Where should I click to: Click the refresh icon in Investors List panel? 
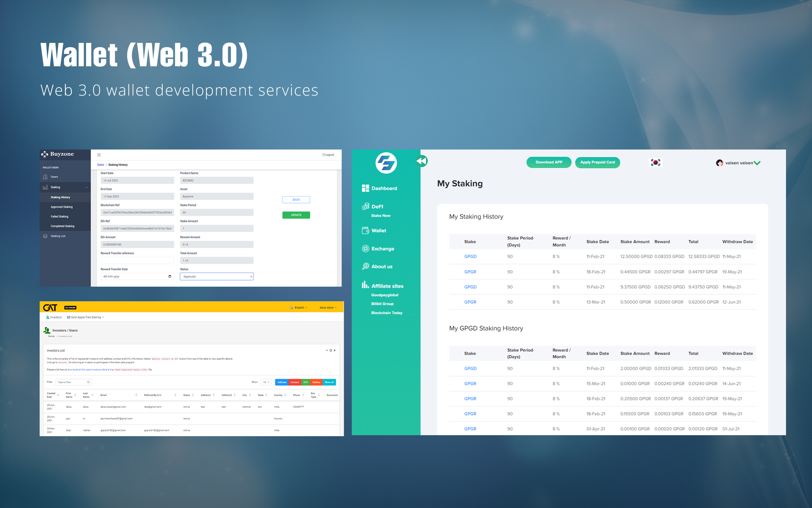click(331, 350)
